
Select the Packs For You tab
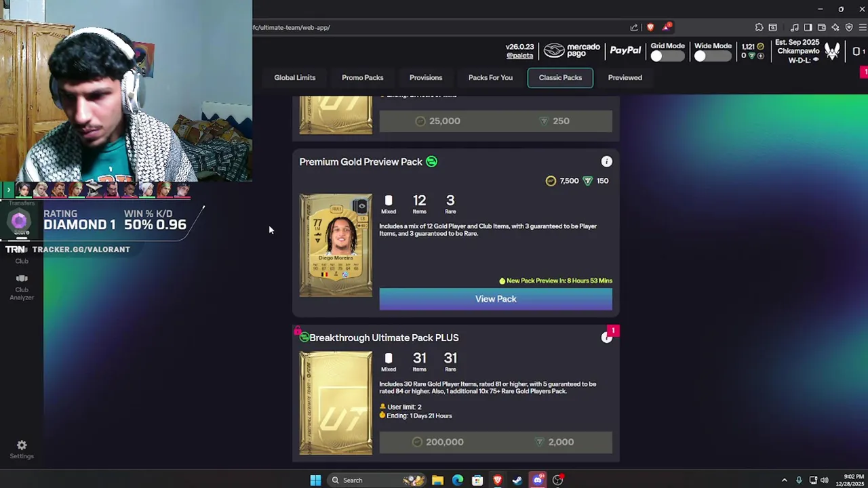click(x=490, y=77)
